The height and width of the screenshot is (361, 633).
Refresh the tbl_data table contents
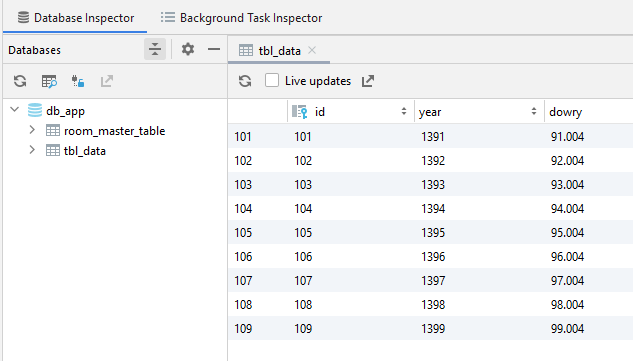coord(245,81)
